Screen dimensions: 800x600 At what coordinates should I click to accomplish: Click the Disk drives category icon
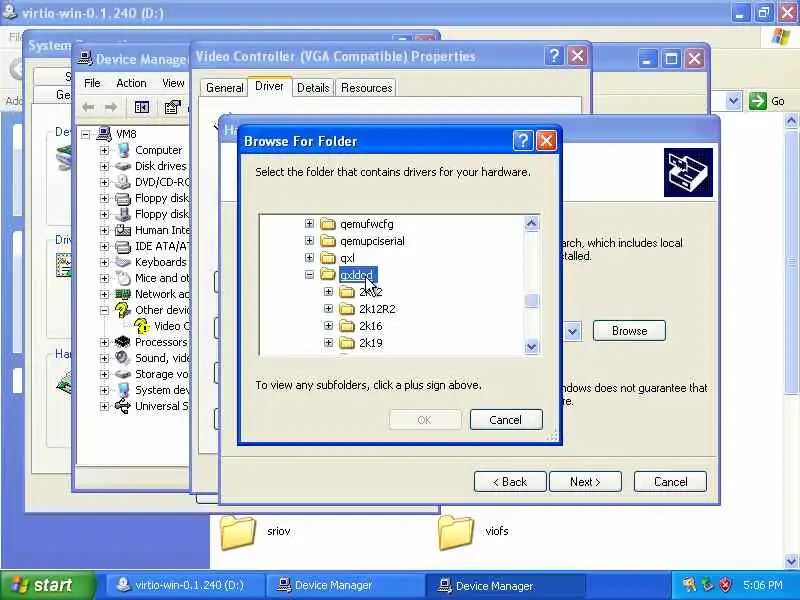[123, 166]
